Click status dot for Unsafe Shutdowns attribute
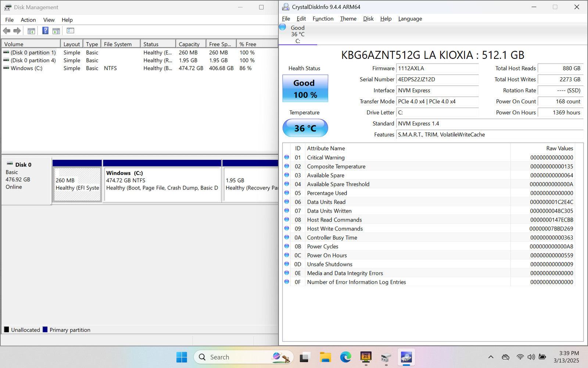The image size is (588, 368). (x=287, y=264)
